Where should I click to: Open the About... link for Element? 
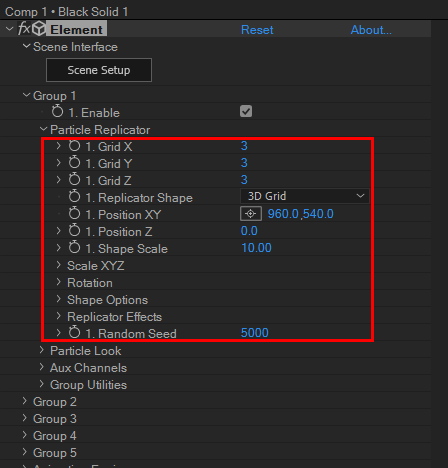[x=371, y=30]
